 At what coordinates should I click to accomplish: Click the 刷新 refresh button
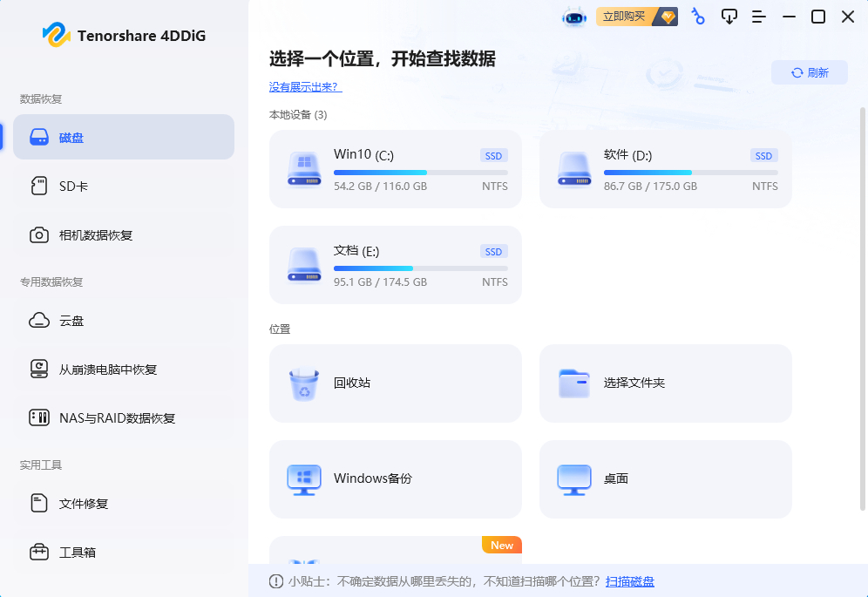point(810,72)
